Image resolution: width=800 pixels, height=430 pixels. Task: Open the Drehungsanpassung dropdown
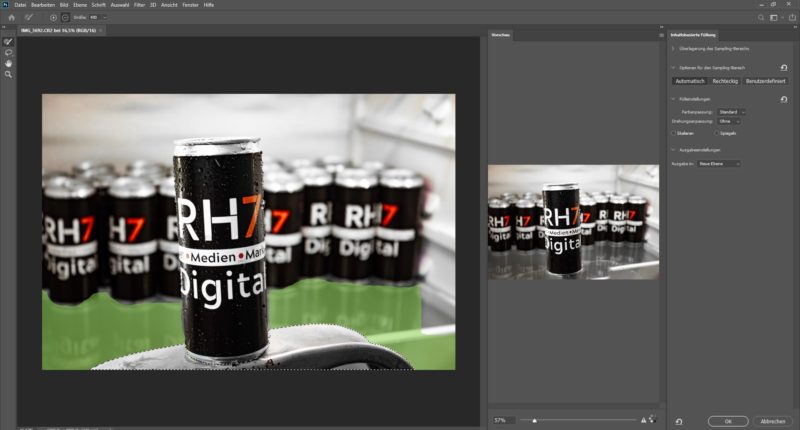pyautogui.click(x=729, y=121)
